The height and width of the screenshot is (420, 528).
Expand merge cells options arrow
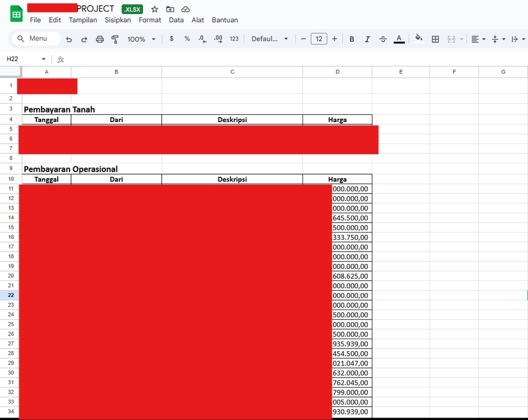pyautogui.click(x=461, y=40)
